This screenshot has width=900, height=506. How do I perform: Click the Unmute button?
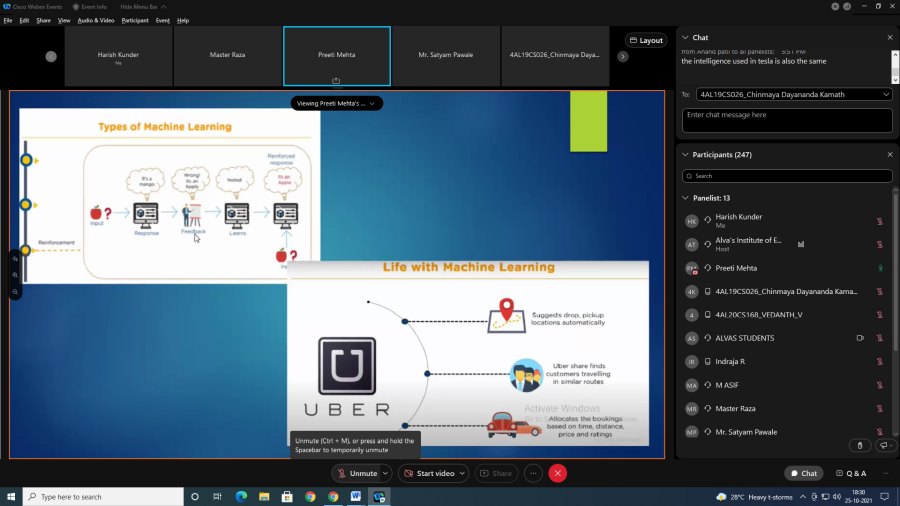coord(356,473)
